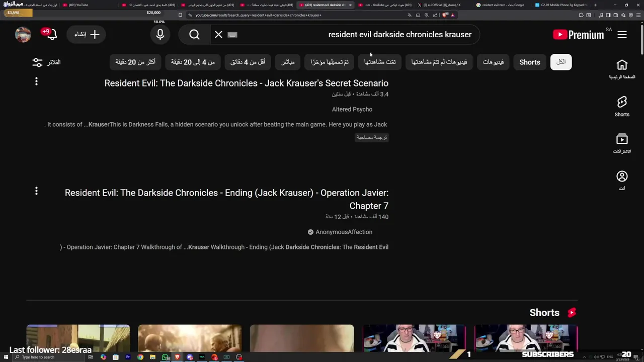Click the Darkness Falls description snippet
This screenshot has height=362, width=644.
(217, 124)
